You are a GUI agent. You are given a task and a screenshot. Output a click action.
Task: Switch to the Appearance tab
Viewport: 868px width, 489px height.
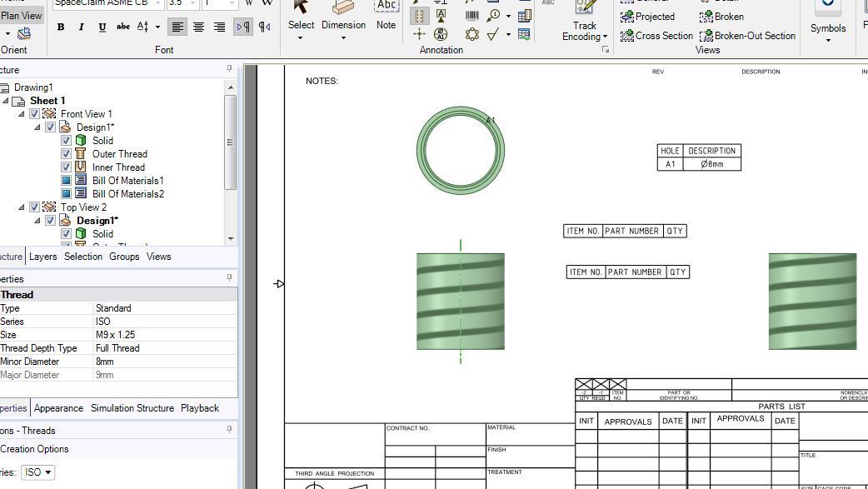click(x=58, y=408)
